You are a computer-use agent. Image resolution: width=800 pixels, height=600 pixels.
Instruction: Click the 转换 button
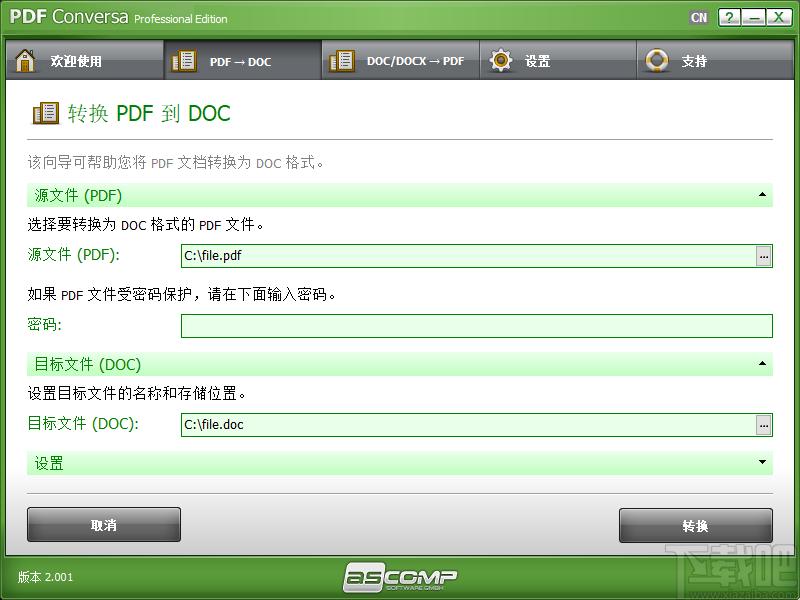695,526
